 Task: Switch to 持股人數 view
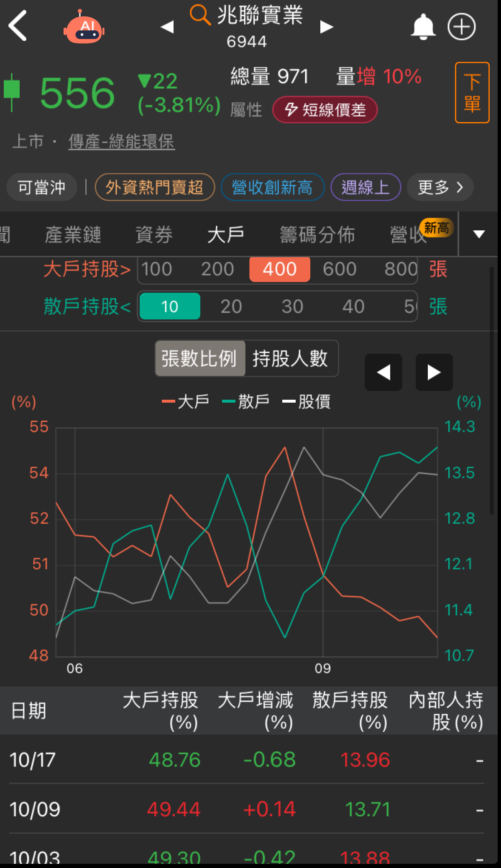(x=290, y=359)
